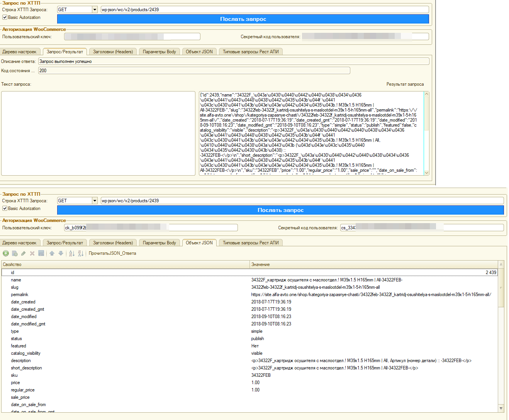Open Объект JSON tab in upper window
Image resolution: width=509 pixels, height=420 pixels.
199,52
